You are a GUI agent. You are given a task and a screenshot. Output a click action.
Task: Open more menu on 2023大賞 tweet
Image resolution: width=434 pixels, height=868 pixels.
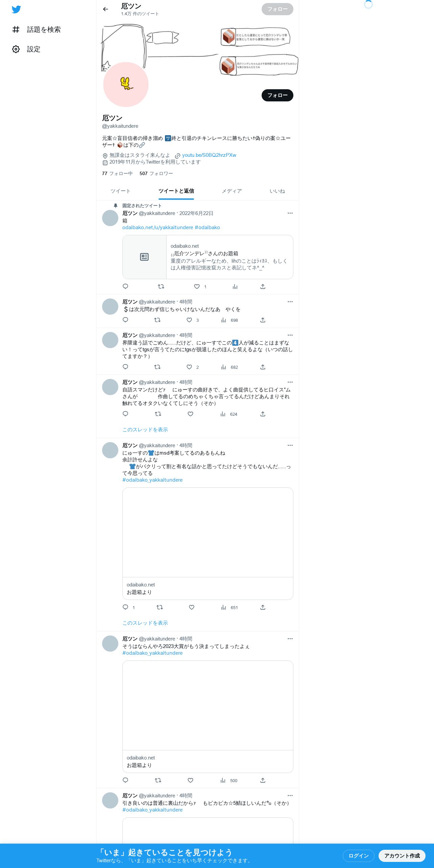[290, 639]
